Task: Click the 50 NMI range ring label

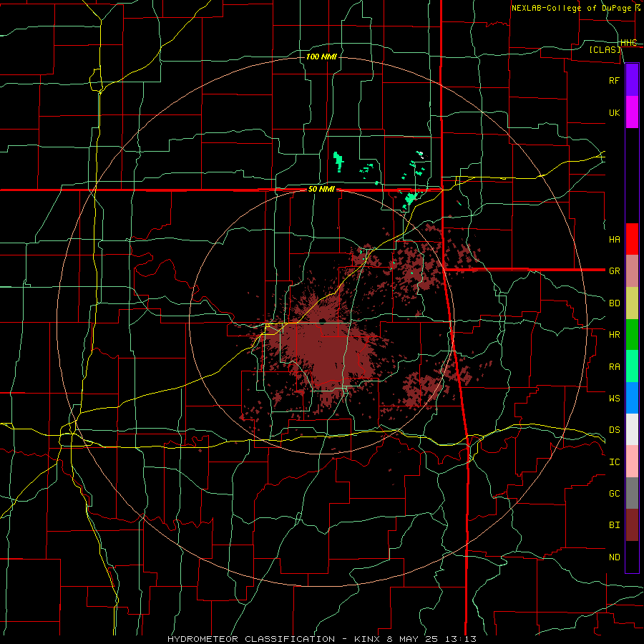Action: [x=321, y=190]
